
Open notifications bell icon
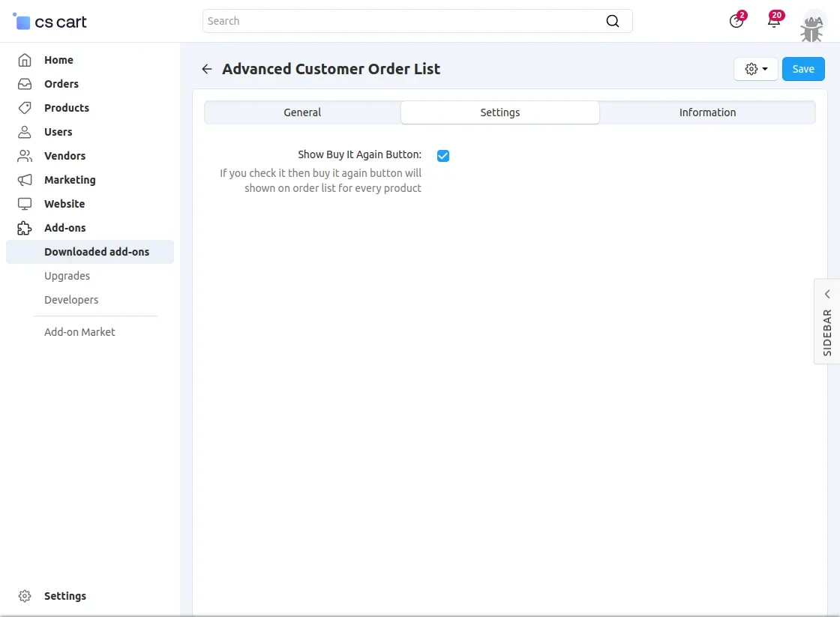point(773,21)
